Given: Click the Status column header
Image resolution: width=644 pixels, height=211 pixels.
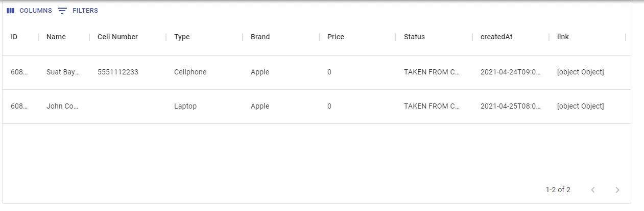Looking at the screenshot, I should tap(414, 37).
